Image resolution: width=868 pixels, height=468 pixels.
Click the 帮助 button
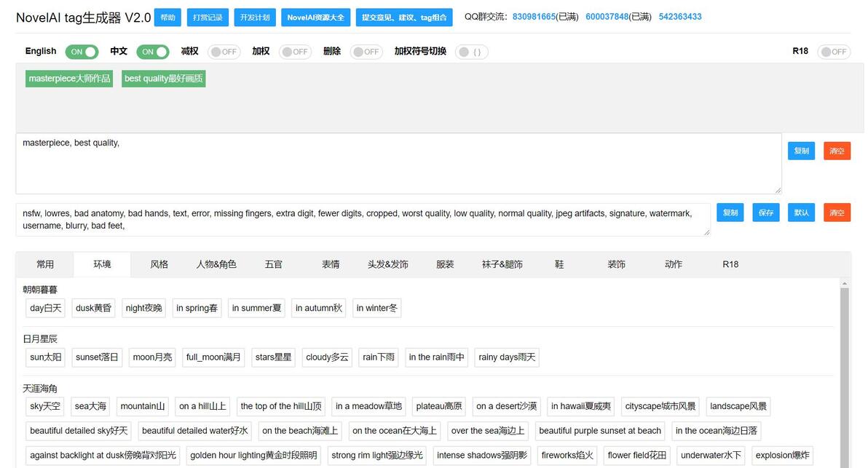point(167,17)
